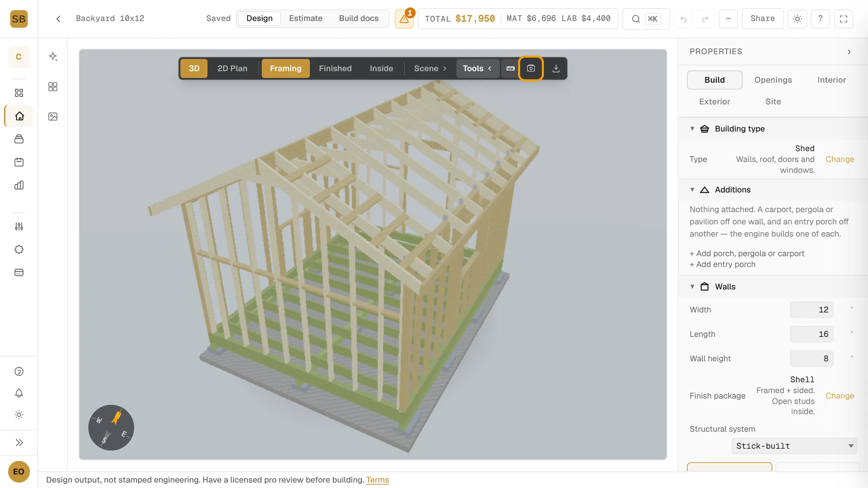868x488 pixels.
Task: Switch to the Build docs tab
Action: tap(359, 18)
